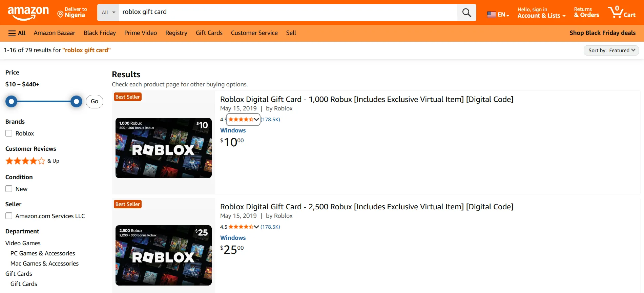Click the Amazon logo

pyautogui.click(x=28, y=12)
